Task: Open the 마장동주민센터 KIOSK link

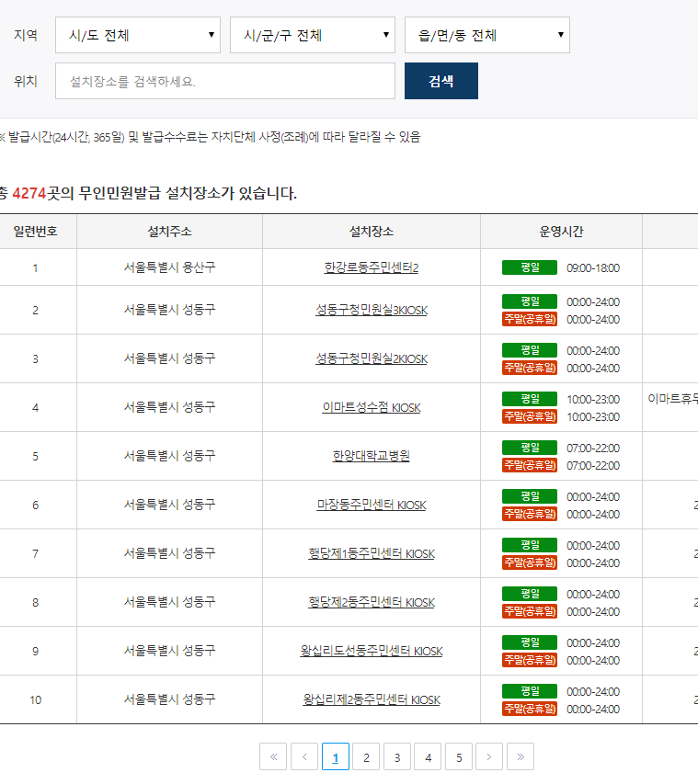Action: coord(372,505)
